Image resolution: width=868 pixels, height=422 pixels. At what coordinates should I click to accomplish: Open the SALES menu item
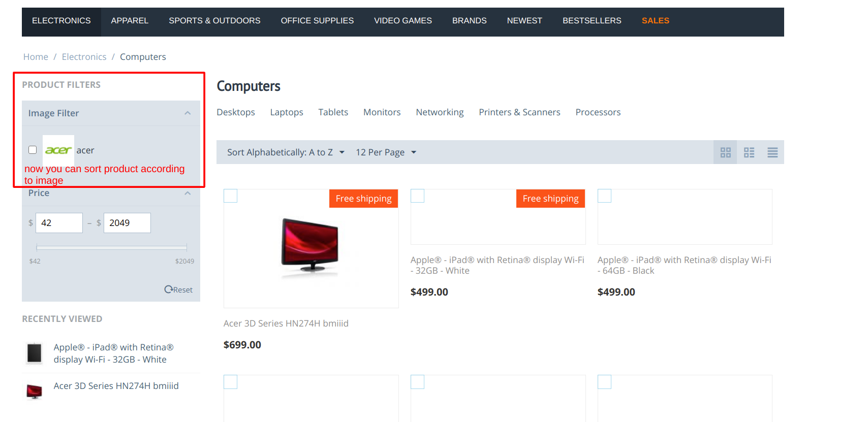click(656, 21)
